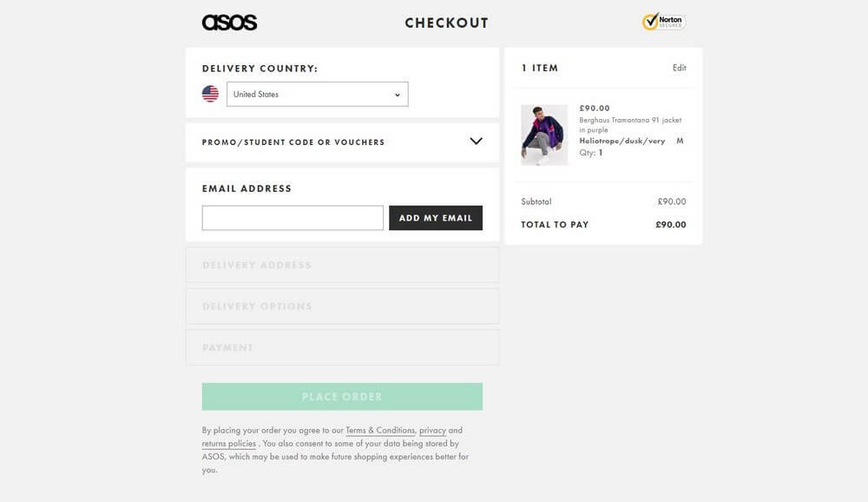Viewport: 868px width, 502px height.
Task: Select the Payment section
Action: 341,347
